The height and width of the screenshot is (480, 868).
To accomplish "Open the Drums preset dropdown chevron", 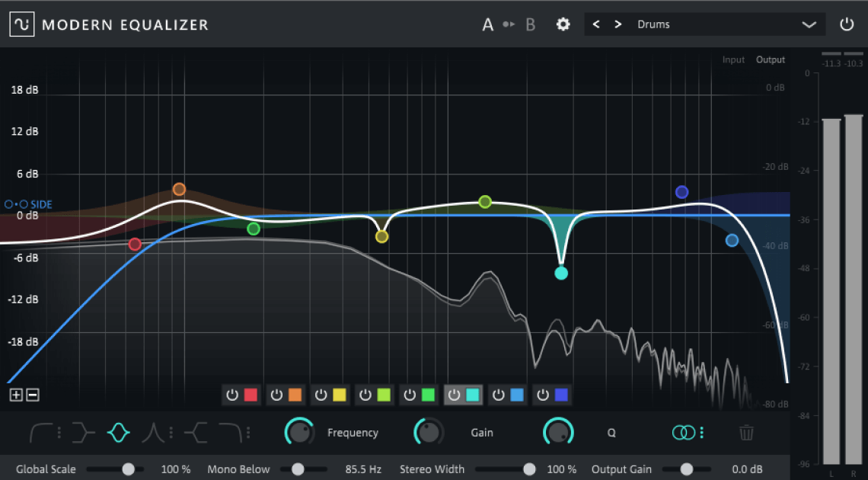I will pyautogui.click(x=809, y=24).
